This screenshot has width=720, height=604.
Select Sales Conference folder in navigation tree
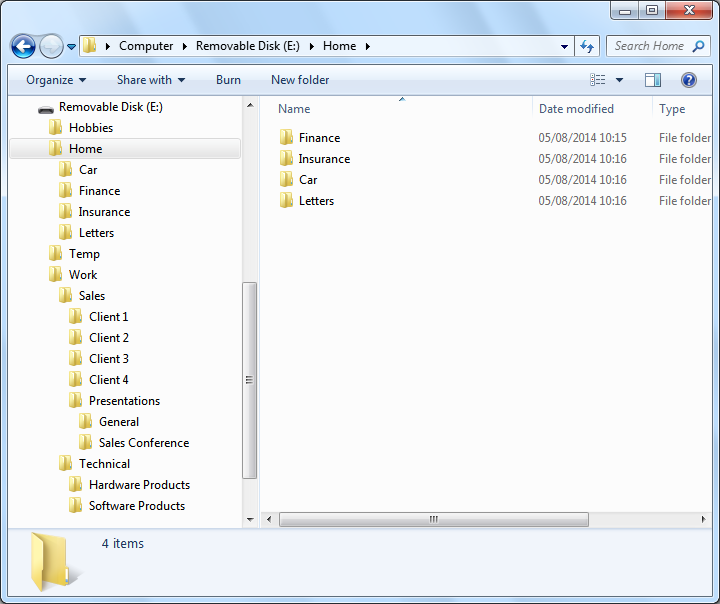coord(143,443)
